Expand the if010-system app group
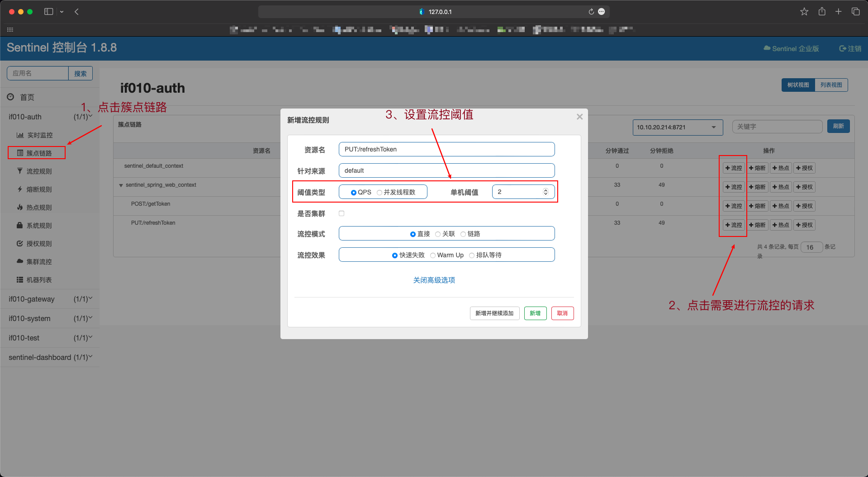Image resolution: width=868 pixels, height=477 pixels. [x=50, y=318]
